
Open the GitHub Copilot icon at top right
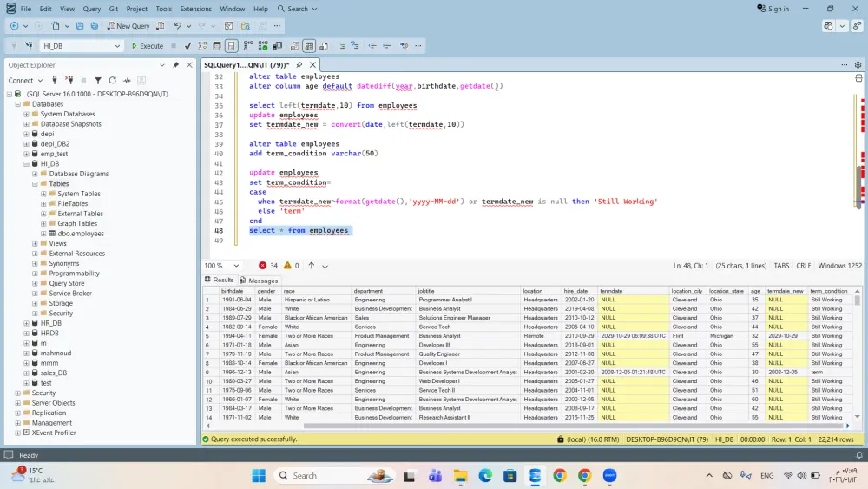point(828,26)
